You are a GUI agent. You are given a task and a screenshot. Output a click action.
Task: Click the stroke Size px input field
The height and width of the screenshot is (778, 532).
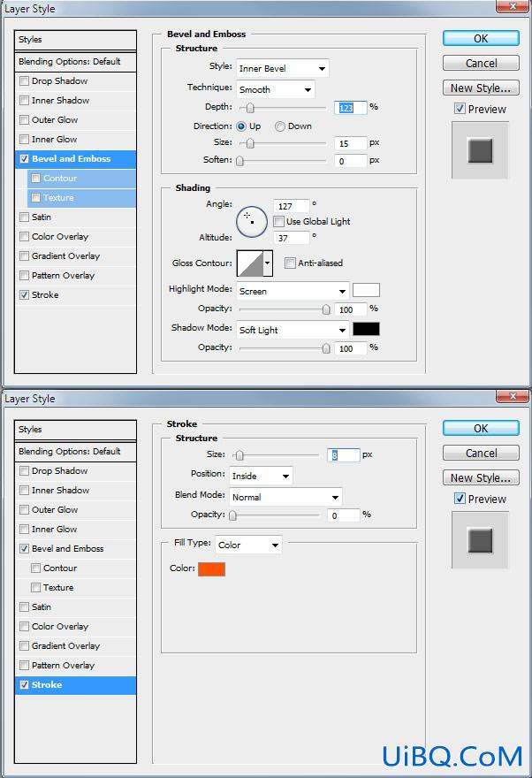pyautogui.click(x=344, y=455)
